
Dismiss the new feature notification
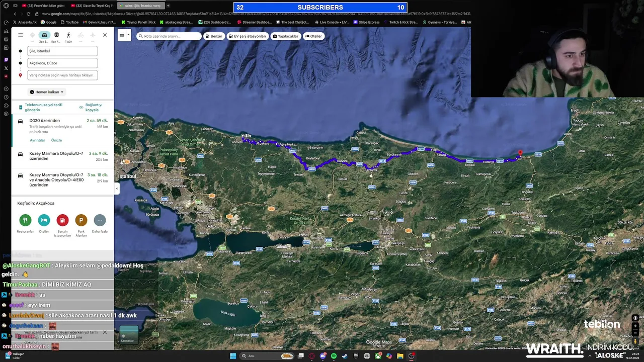(x=105, y=332)
